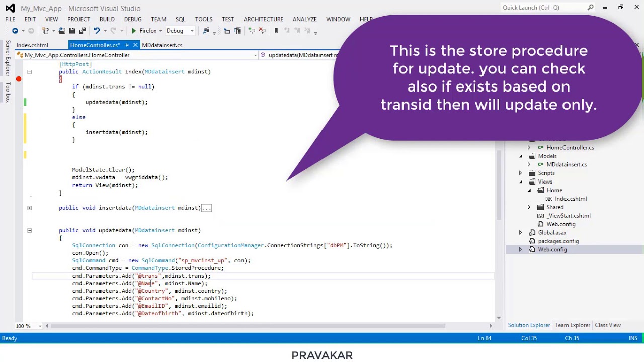The height and width of the screenshot is (362, 644).
Task: Click the editor horizontal scrollbar thumb
Action: (x=248, y=326)
